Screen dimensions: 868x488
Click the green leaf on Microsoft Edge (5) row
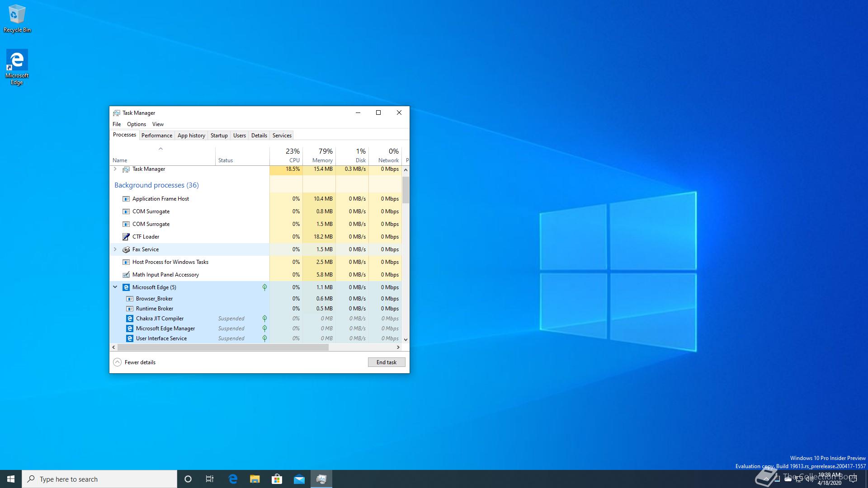click(264, 287)
